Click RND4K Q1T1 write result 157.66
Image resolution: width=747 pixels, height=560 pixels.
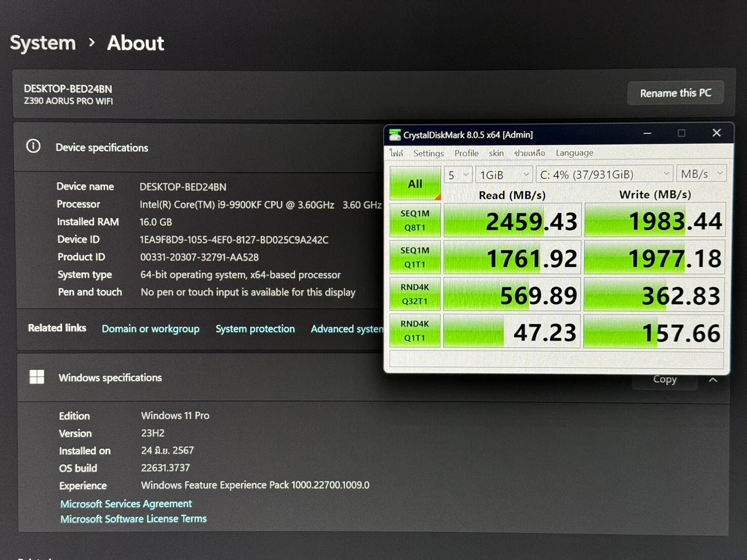coord(654,332)
